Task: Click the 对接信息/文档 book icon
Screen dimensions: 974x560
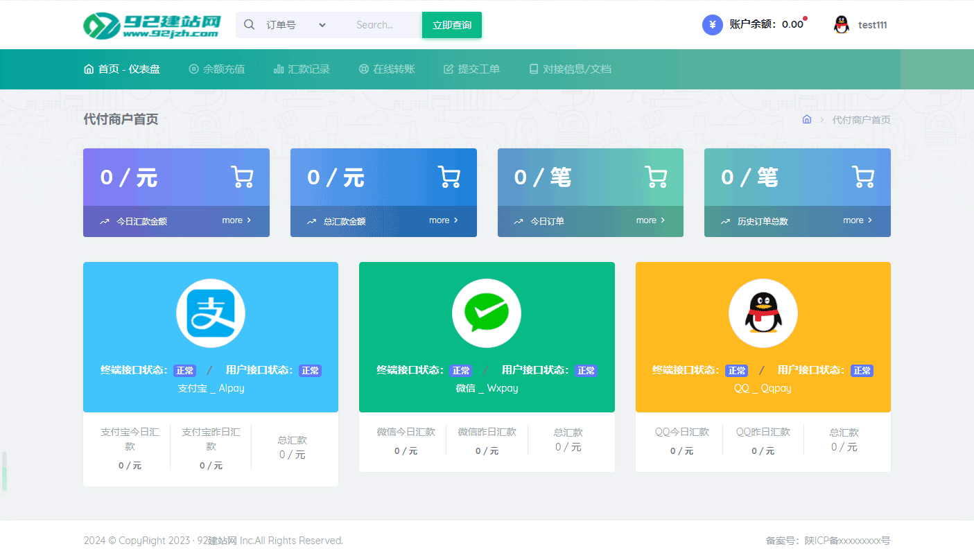Action: [534, 69]
